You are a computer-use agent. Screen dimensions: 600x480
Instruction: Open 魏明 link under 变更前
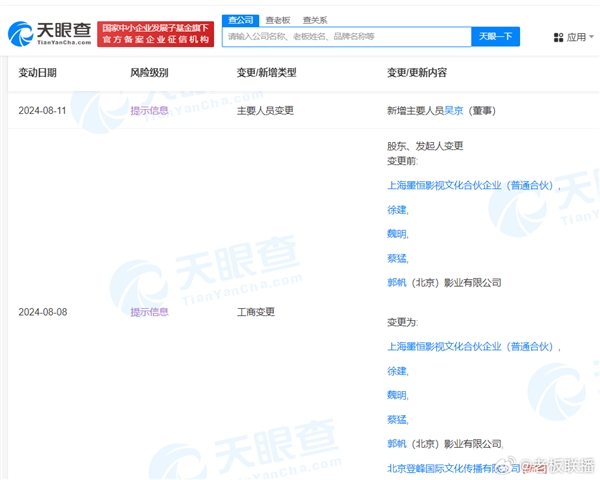396,234
